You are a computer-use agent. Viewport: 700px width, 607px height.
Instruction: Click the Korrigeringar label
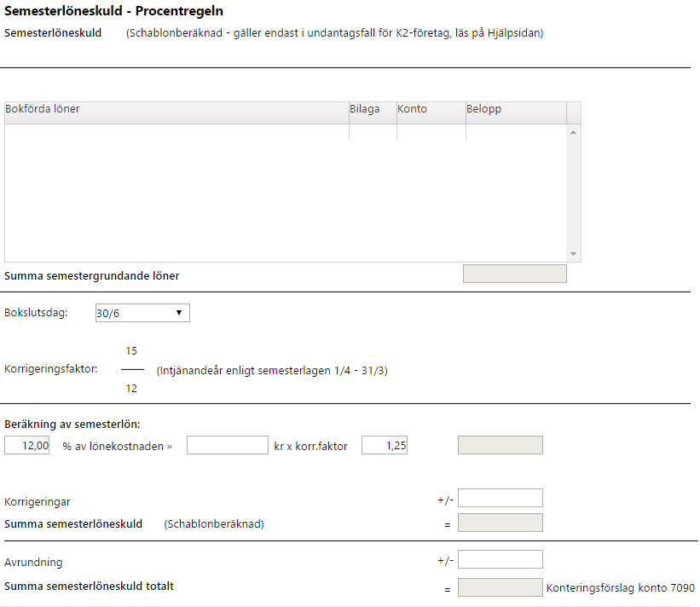38,501
